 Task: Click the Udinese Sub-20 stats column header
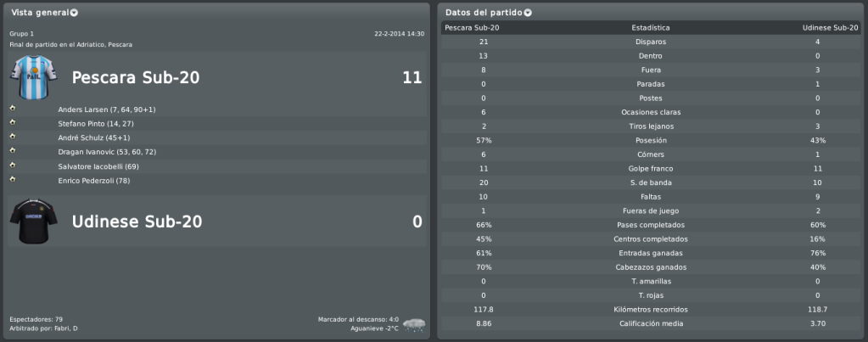pos(830,28)
